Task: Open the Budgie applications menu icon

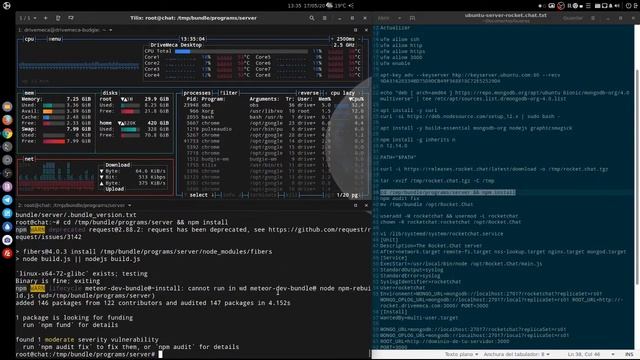Action: pyautogui.click(x=7, y=6)
